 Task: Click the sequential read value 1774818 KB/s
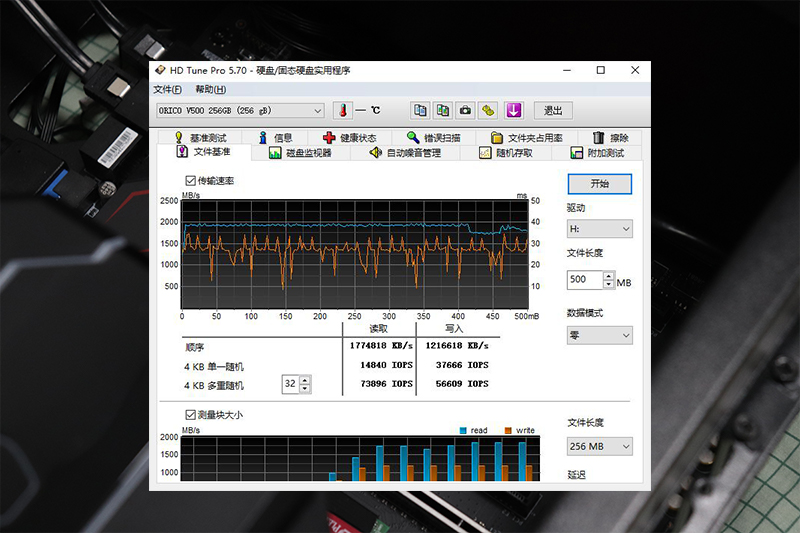[381, 345]
